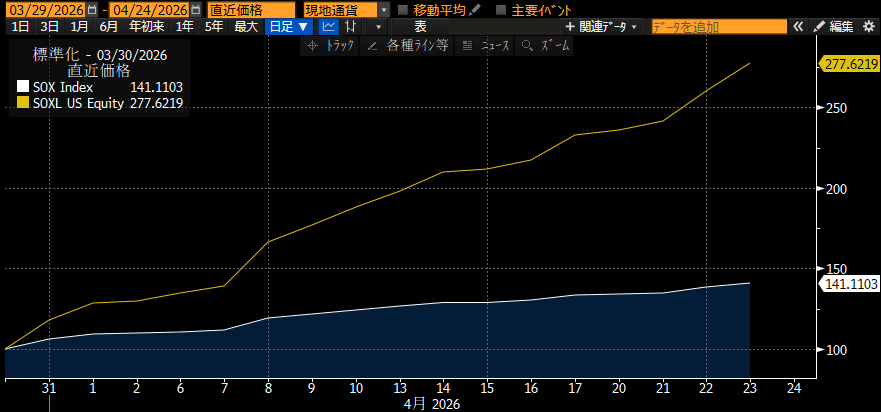Select the 1年 time range
This screenshot has width=881, height=412.
coord(184,26)
